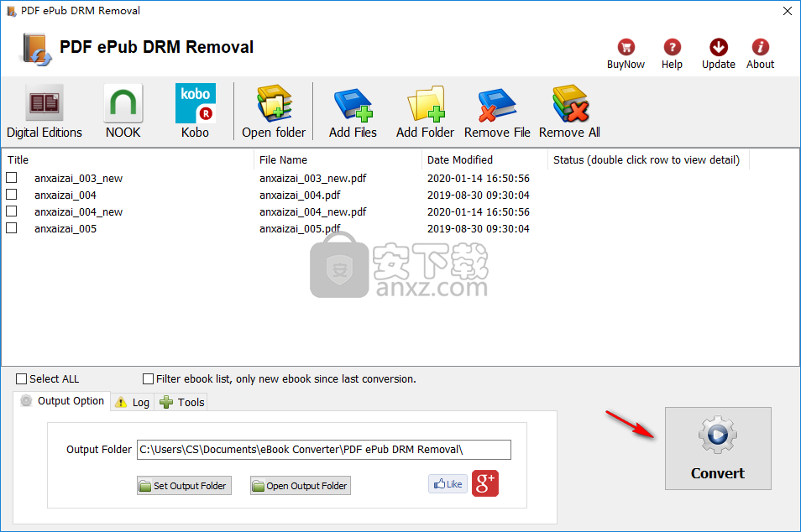Sort by the File Name column header
Viewport: 801px width, 532px height.
click(x=338, y=159)
